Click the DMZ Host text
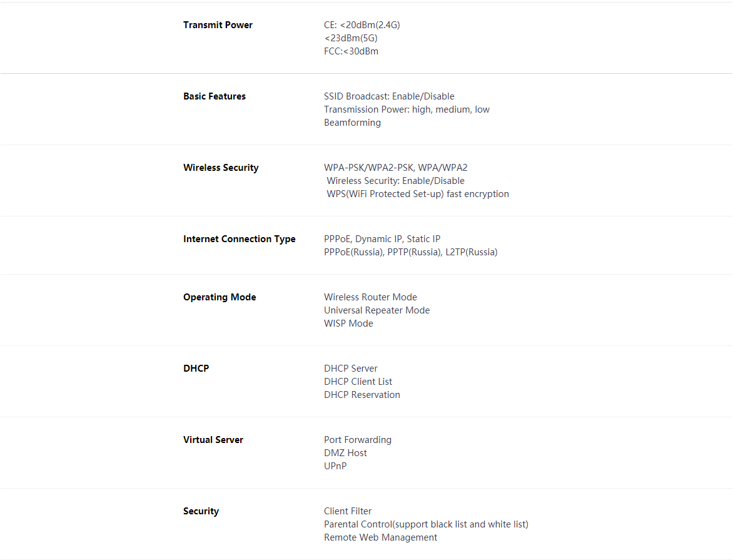The width and height of the screenshot is (733, 560). click(x=345, y=453)
